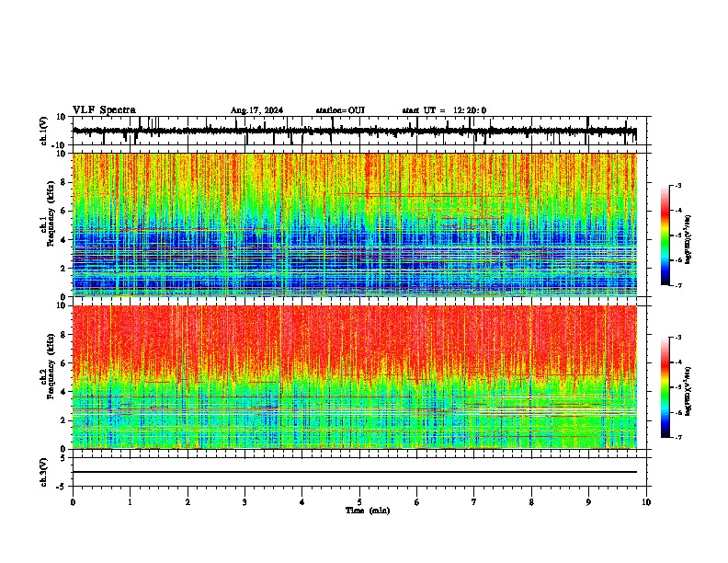This screenshot has width=728, height=563.
Task: Click time axis tick label "2"
Action: pos(188,502)
